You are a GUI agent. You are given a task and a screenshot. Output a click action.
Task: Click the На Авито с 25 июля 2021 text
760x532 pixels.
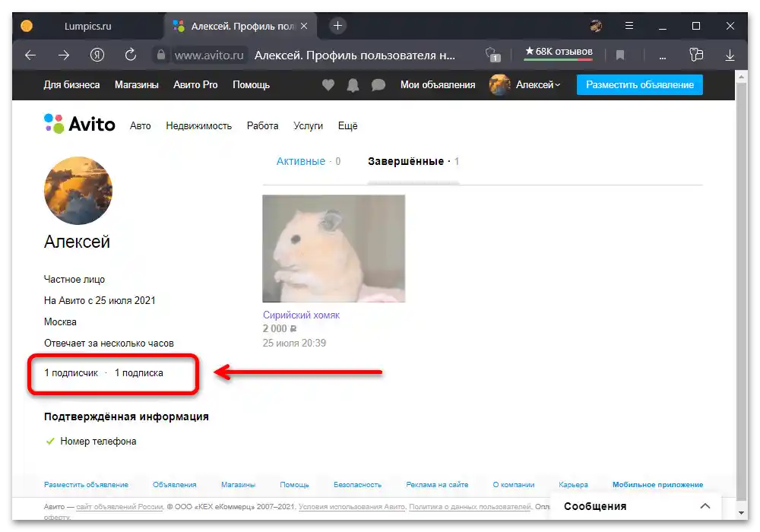pyautogui.click(x=100, y=301)
